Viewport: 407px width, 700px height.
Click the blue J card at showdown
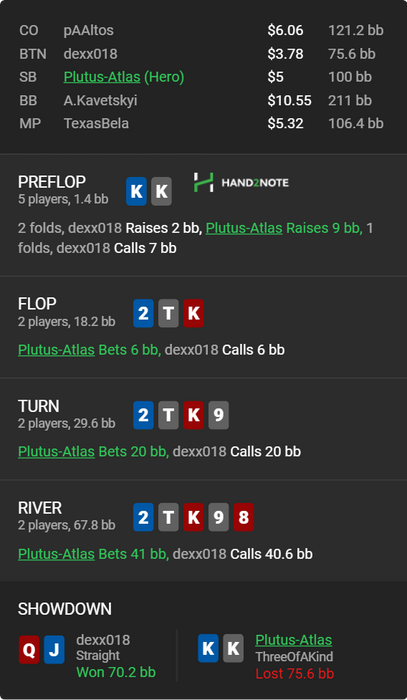pyautogui.click(x=54, y=650)
